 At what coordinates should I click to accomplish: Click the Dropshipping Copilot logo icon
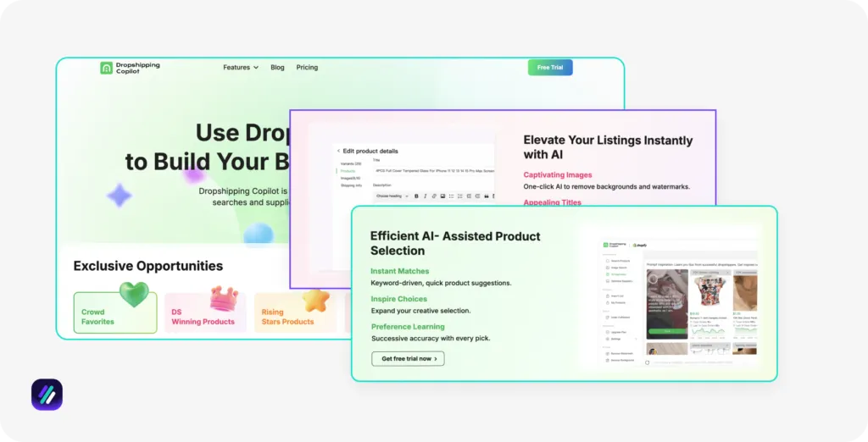(106, 68)
